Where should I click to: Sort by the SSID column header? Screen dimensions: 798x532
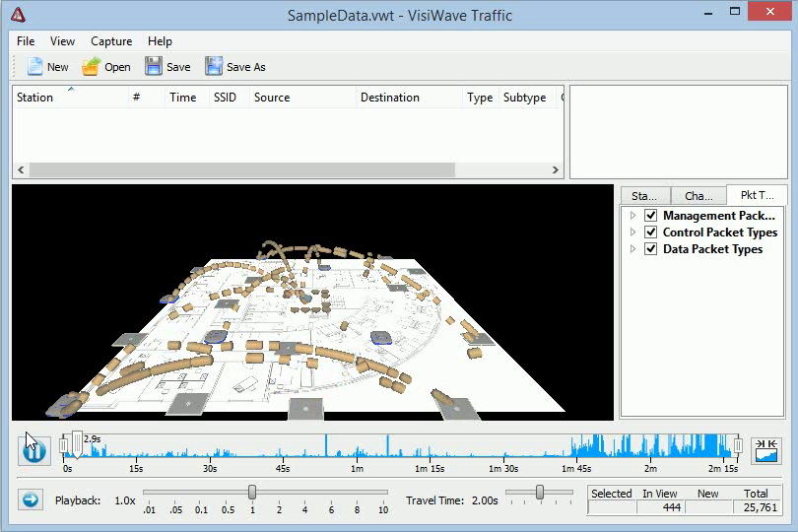pos(229,97)
